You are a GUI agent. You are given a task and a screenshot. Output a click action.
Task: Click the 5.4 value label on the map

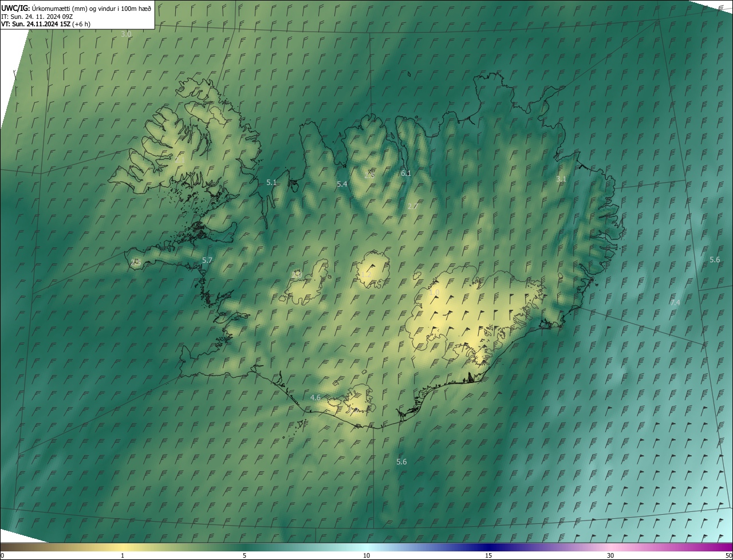click(x=342, y=184)
